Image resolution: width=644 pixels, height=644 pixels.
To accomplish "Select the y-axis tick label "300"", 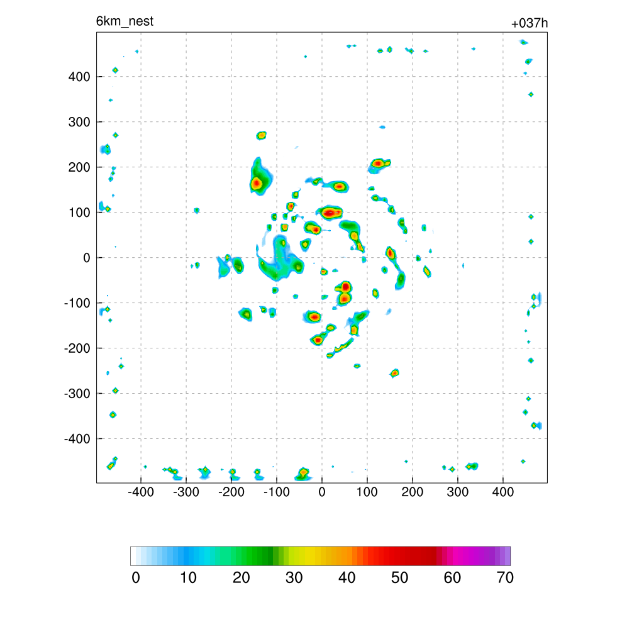I will 79,122.
